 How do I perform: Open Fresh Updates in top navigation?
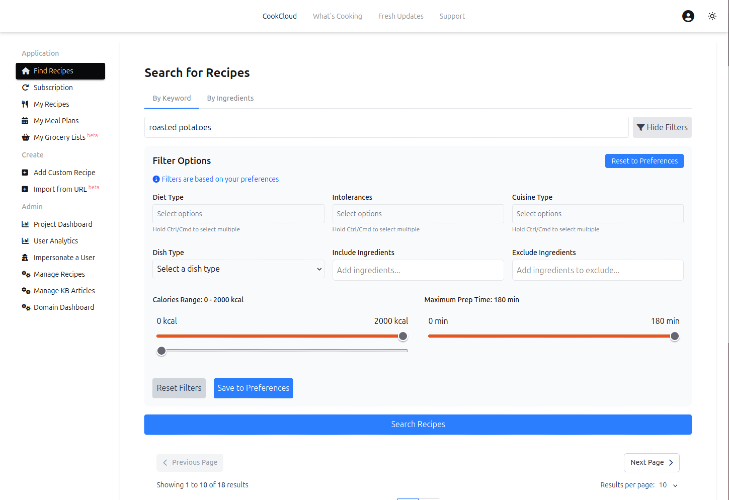coord(401,16)
